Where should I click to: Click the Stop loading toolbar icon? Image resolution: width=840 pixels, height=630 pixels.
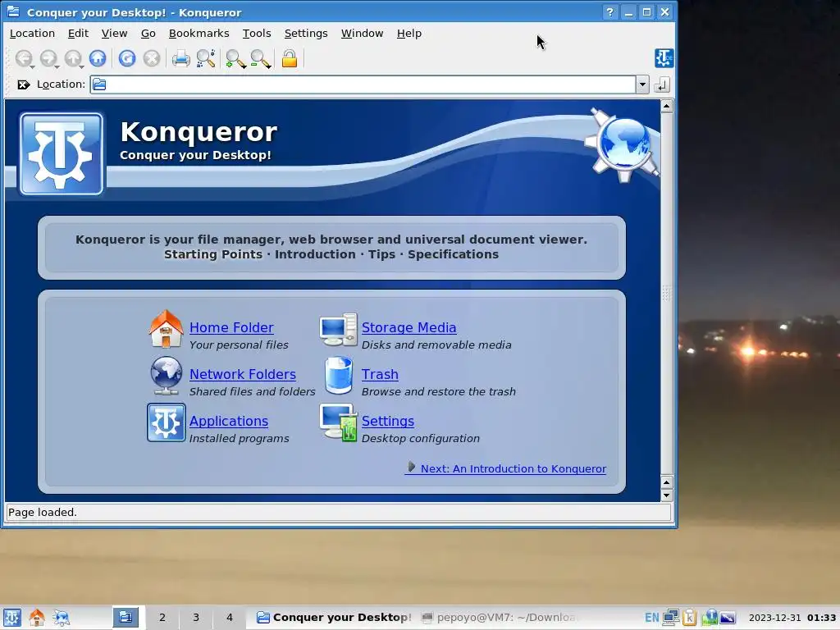[x=152, y=58]
